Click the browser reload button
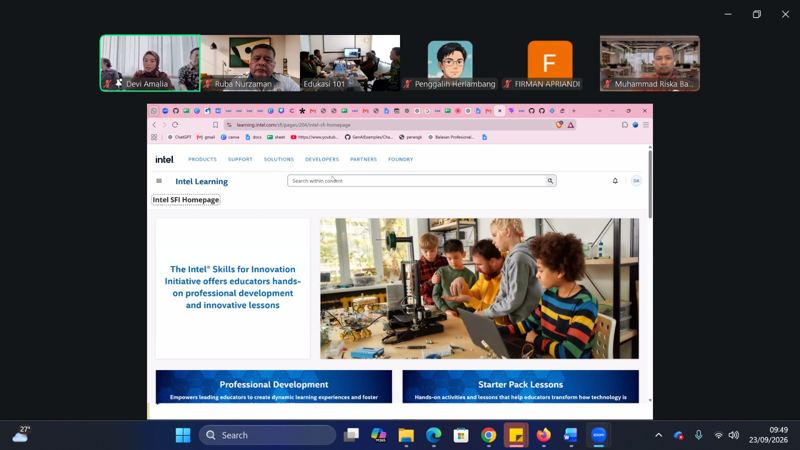Image resolution: width=800 pixels, height=450 pixels. pyautogui.click(x=175, y=124)
